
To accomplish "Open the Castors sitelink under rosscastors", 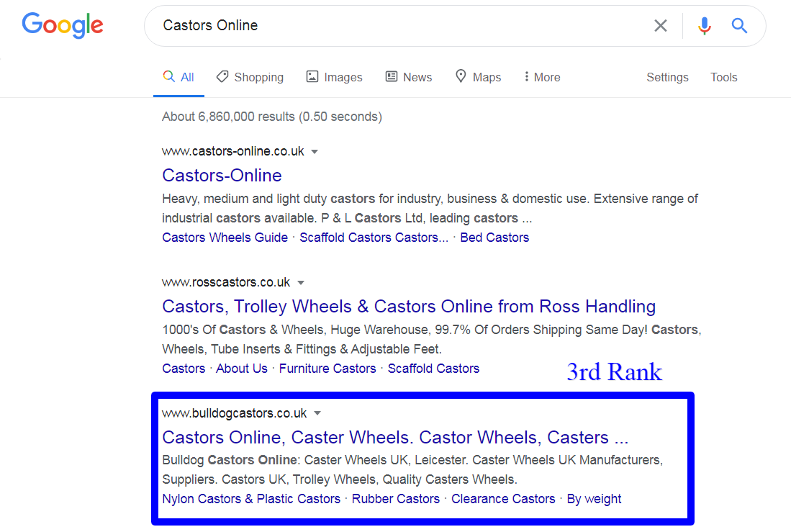I will 184,369.
